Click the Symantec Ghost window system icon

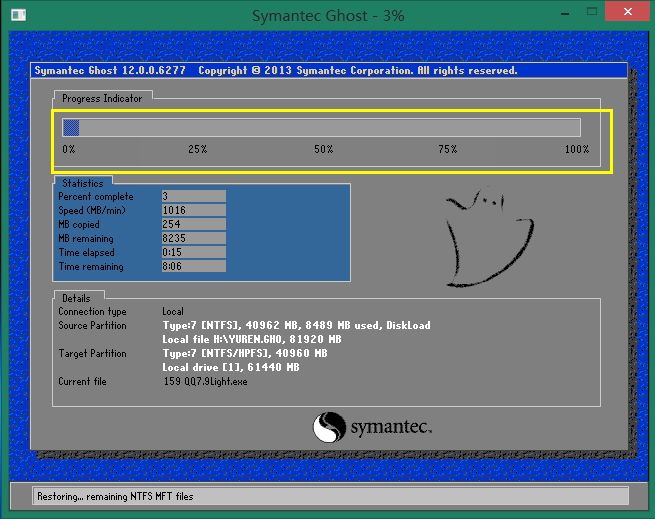[16, 12]
